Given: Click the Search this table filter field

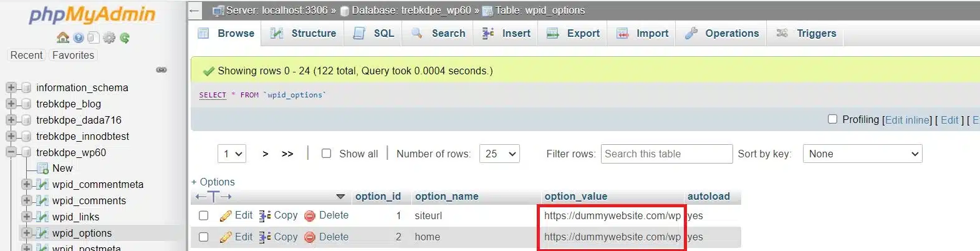Looking at the screenshot, I should pos(666,154).
